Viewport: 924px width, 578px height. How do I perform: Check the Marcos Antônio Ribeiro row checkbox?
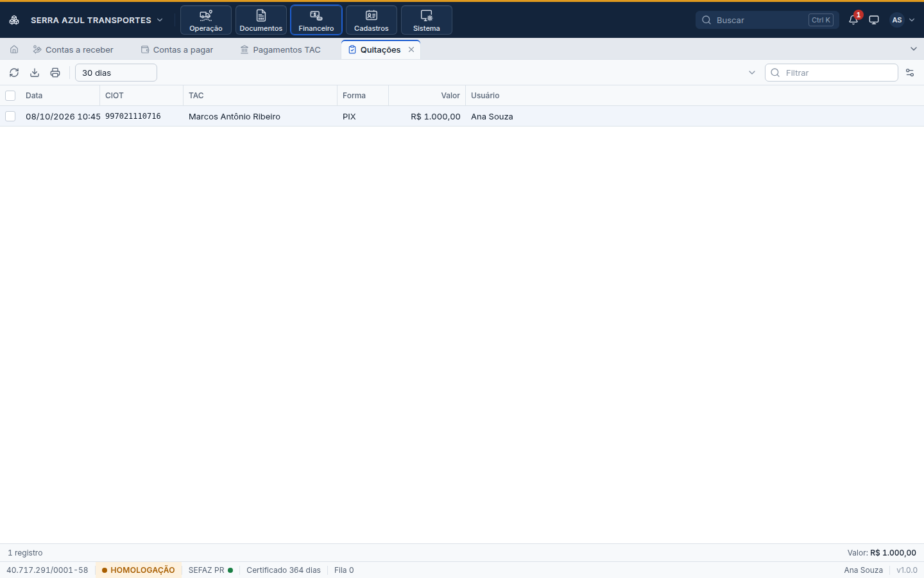(x=10, y=116)
